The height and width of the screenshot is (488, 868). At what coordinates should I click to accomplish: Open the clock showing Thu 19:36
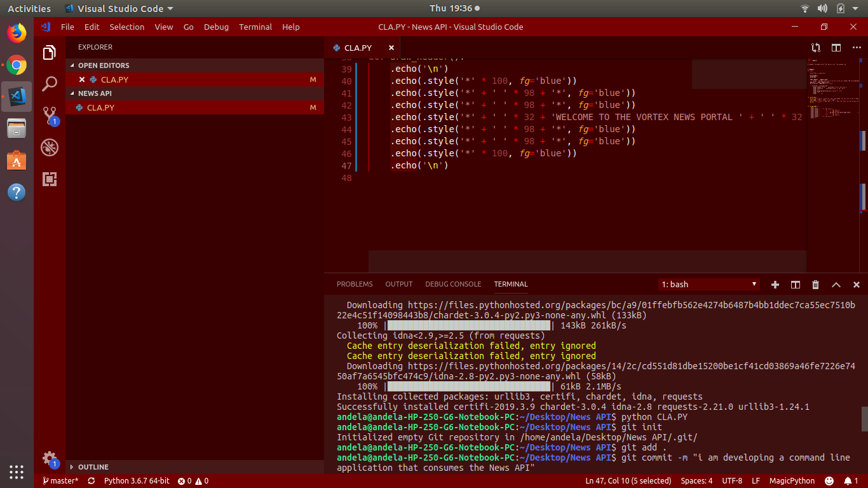[451, 8]
